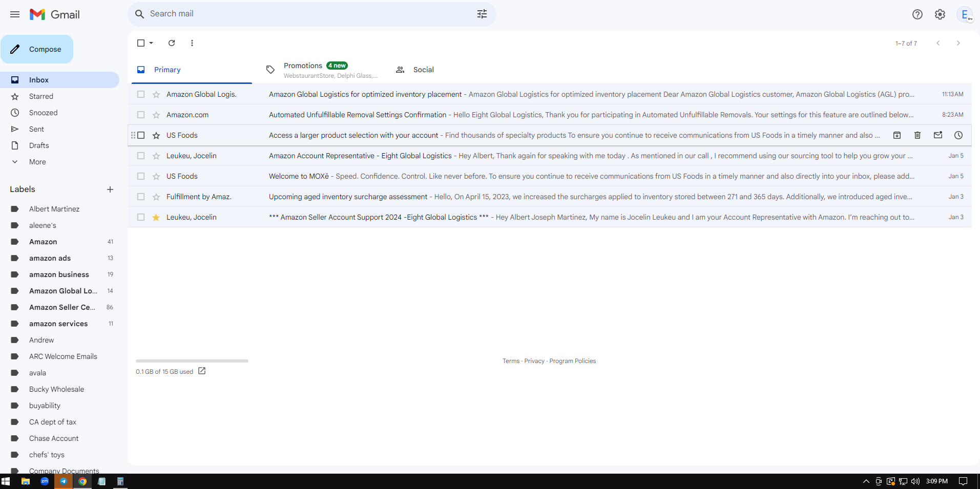This screenshot has height=489, width=980.
Task: Create a new label with plus icon
Action: (x=110, y=189)
